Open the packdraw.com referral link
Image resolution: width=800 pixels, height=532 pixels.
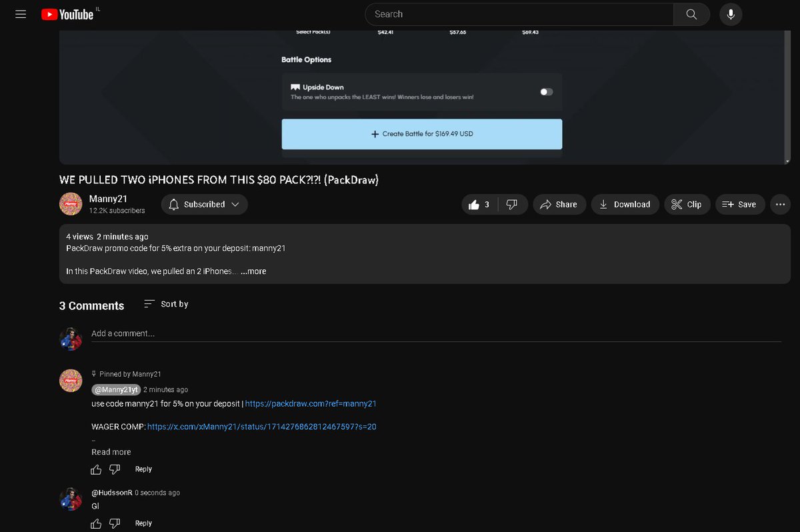311,403
